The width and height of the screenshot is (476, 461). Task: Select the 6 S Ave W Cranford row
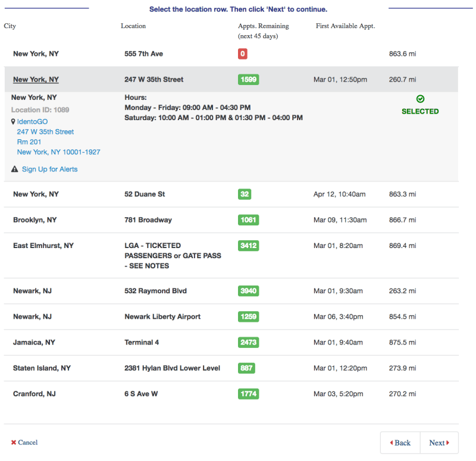click(x=231, y=394)
